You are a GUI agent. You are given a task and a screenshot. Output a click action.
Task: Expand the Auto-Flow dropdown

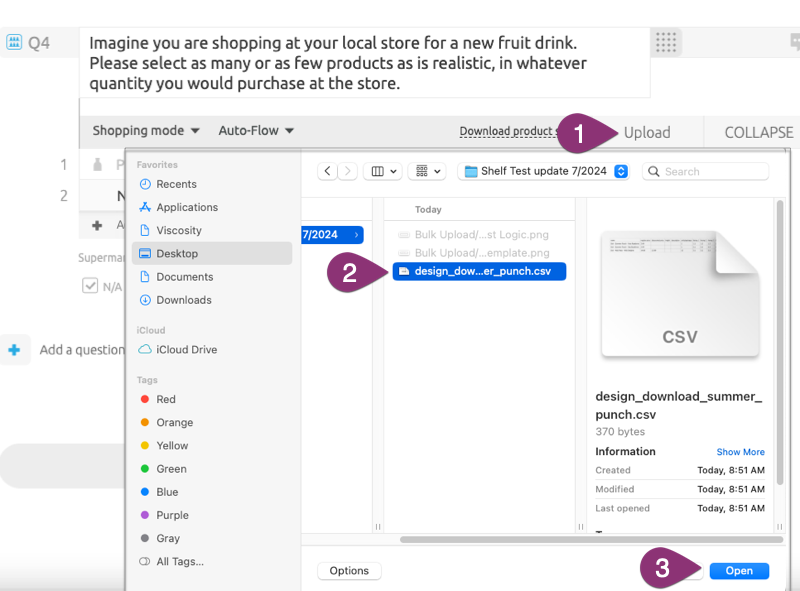pos(254,130)
